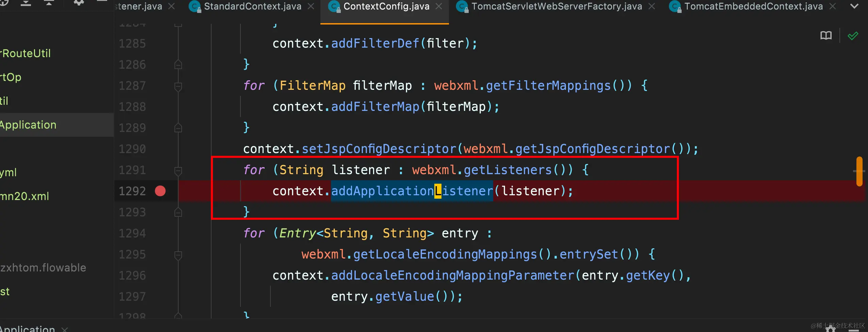Click getLocaleEncodingMappings on line 1295
868x332 pixels.
445,254
